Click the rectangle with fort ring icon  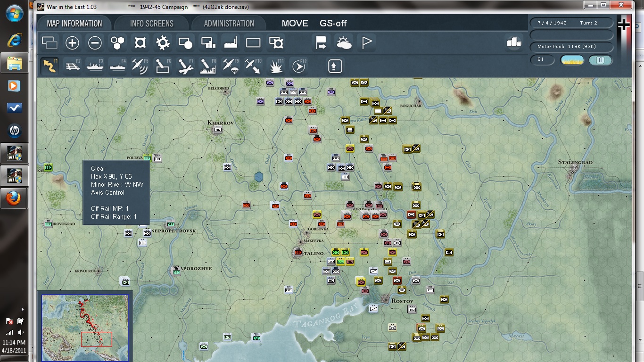click(x=276, y=43)
